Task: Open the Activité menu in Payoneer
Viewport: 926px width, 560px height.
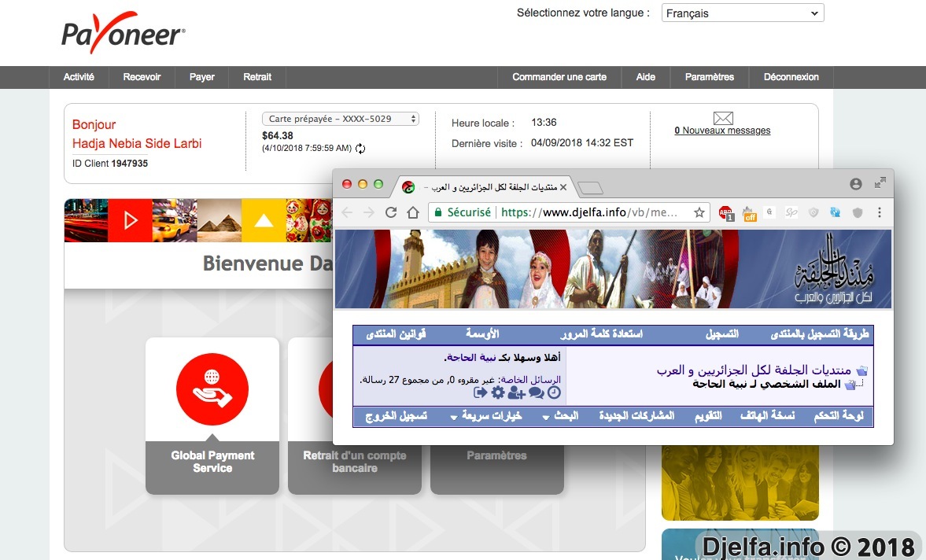Action: pos(79,77)
